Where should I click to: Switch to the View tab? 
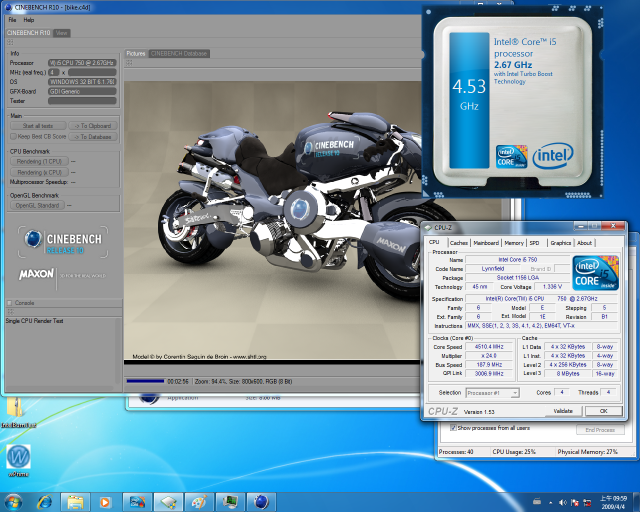click(61, 33)
